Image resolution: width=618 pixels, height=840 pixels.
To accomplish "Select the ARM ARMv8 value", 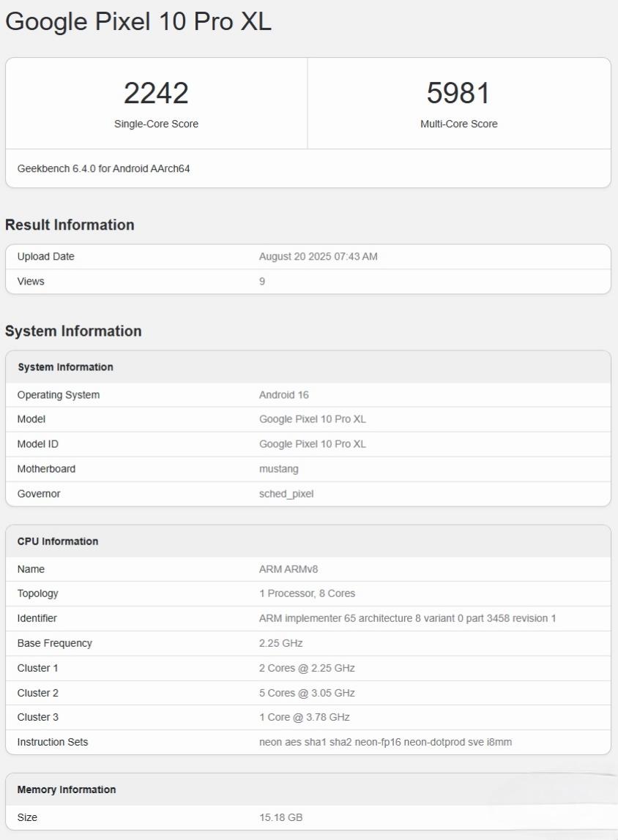I will pyautogui.click(x=288, y=569).
